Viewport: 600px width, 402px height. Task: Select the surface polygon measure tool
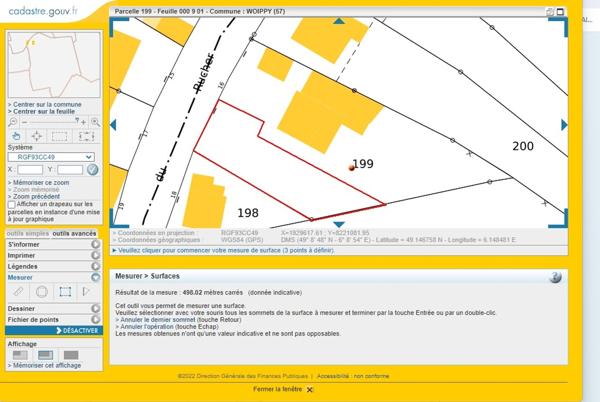(65, 292)
